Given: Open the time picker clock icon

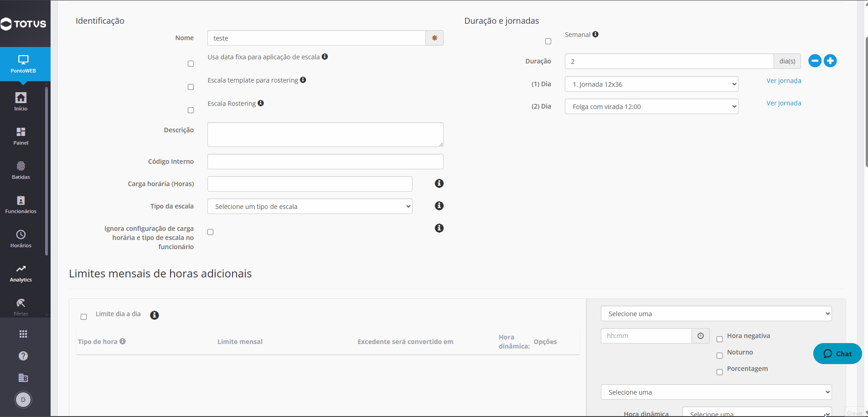Looking at the screenshot, I should pyautogui.click(x=701, y=336).
